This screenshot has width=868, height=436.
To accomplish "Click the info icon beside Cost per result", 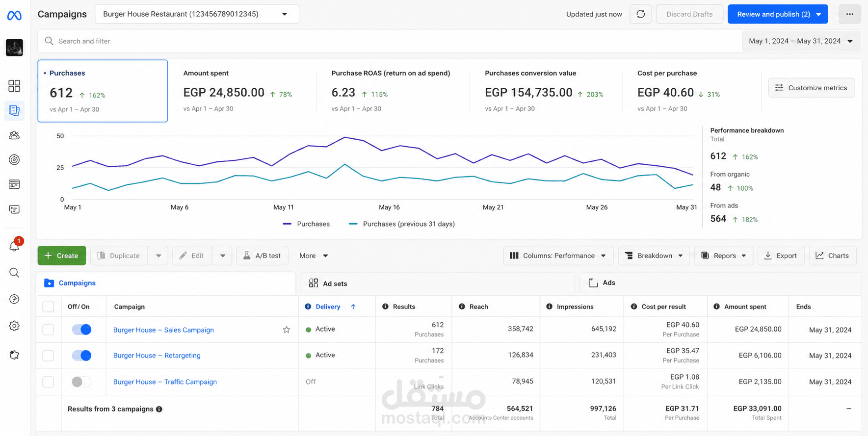I will tap(634, 307).
